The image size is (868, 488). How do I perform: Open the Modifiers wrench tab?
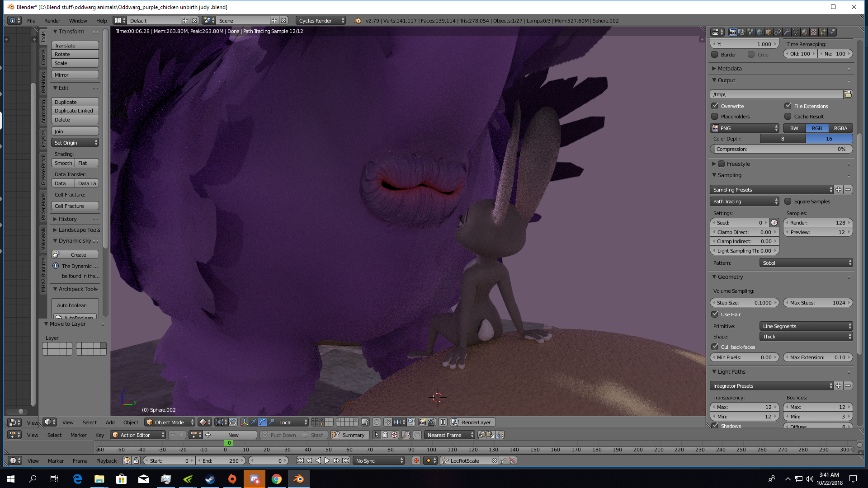787,32
